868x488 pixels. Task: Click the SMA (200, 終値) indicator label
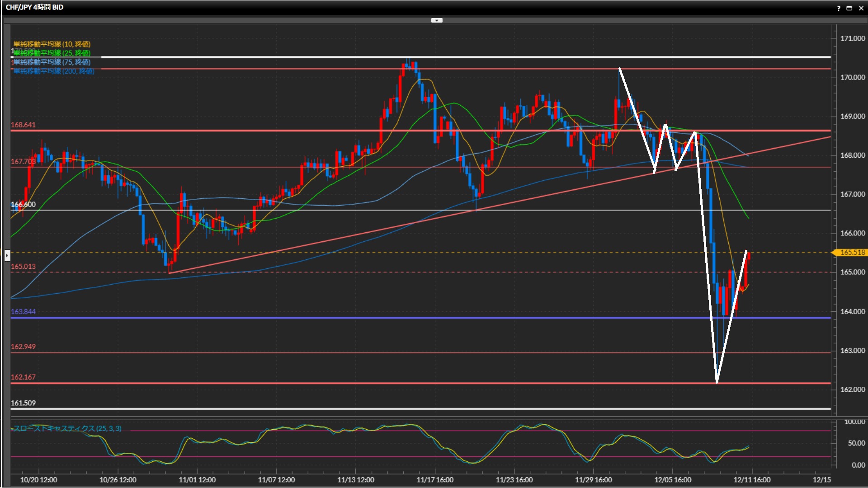[53, 71]
